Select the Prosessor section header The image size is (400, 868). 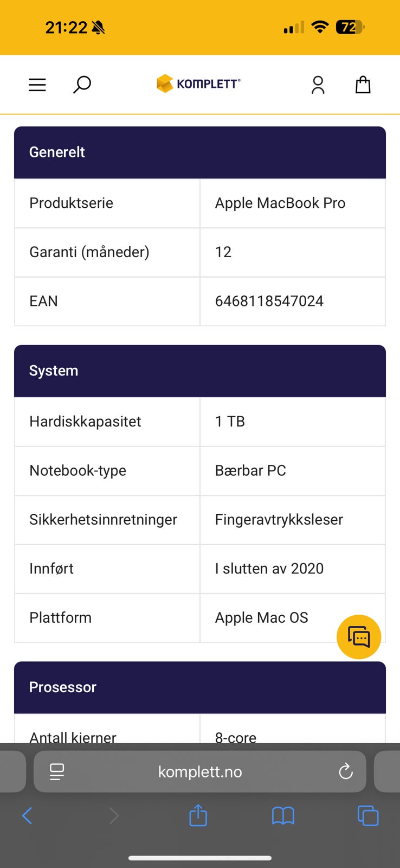pos(200,687)
